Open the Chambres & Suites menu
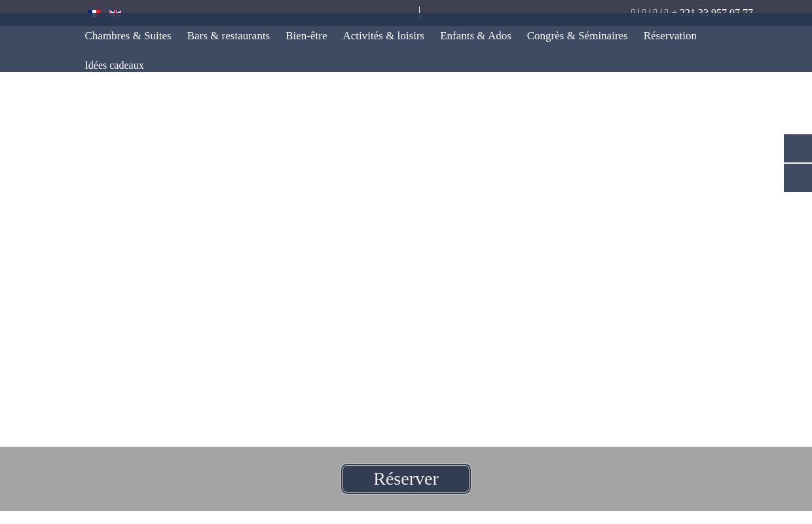 (x=128, y=36)
